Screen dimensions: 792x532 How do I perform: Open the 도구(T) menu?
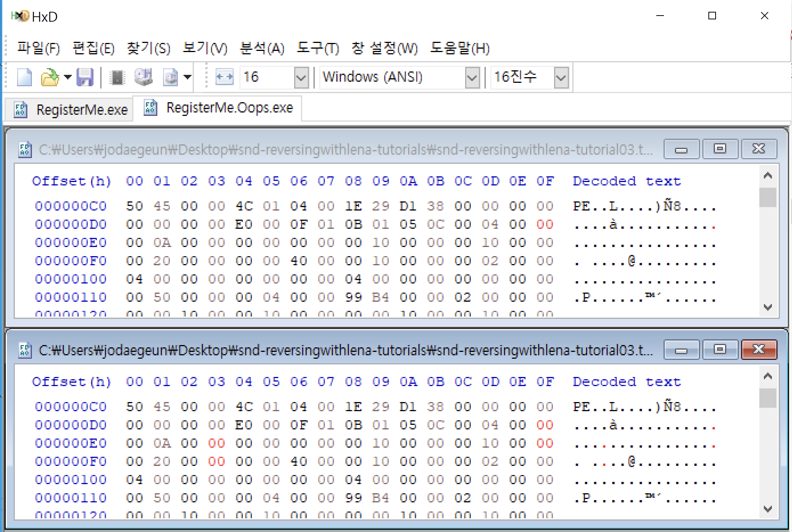pos(317,48)
